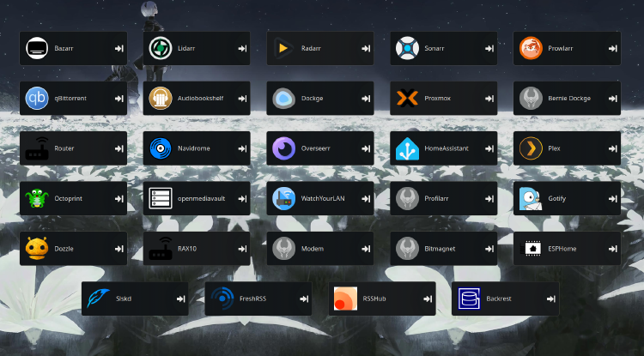
Task: Open Overseerr using the arrow button
Action: (x=366, y=148)
